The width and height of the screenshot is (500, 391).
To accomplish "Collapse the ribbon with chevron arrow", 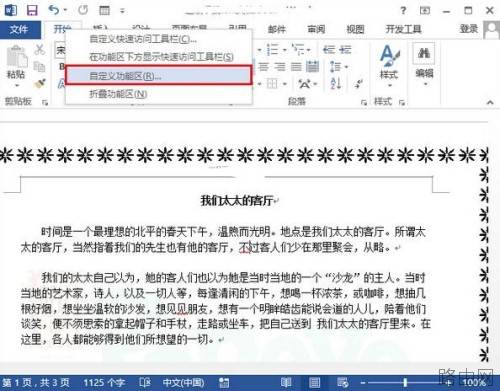I will click(x=490, y=102).
